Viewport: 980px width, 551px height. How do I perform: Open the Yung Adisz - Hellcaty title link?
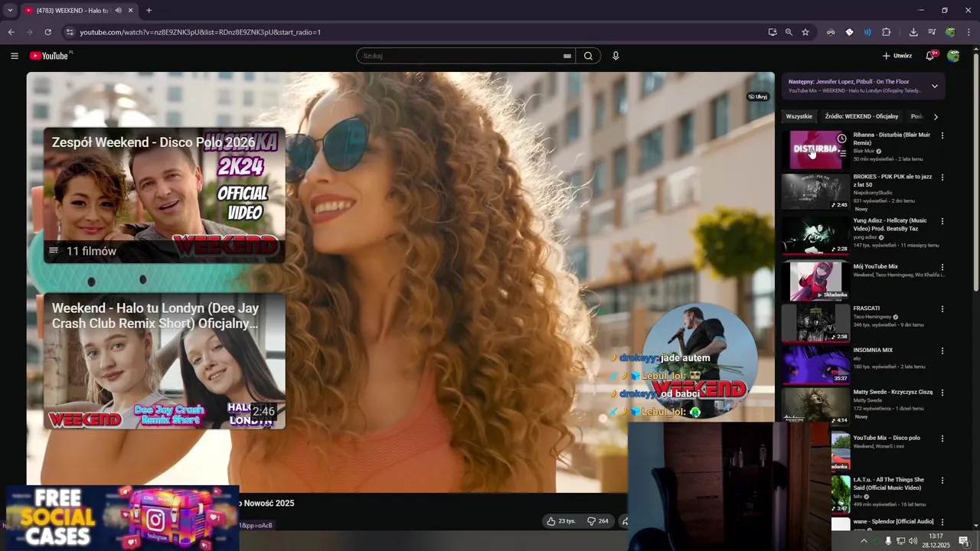point(890,224)
